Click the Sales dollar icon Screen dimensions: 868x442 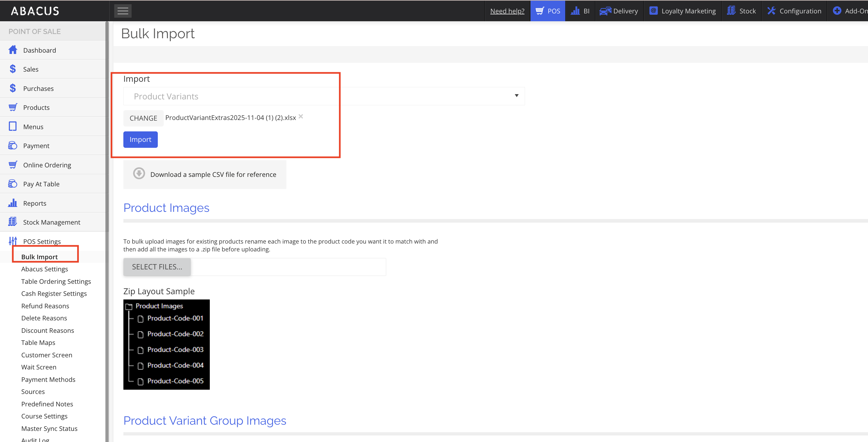(x=13, y=69)
